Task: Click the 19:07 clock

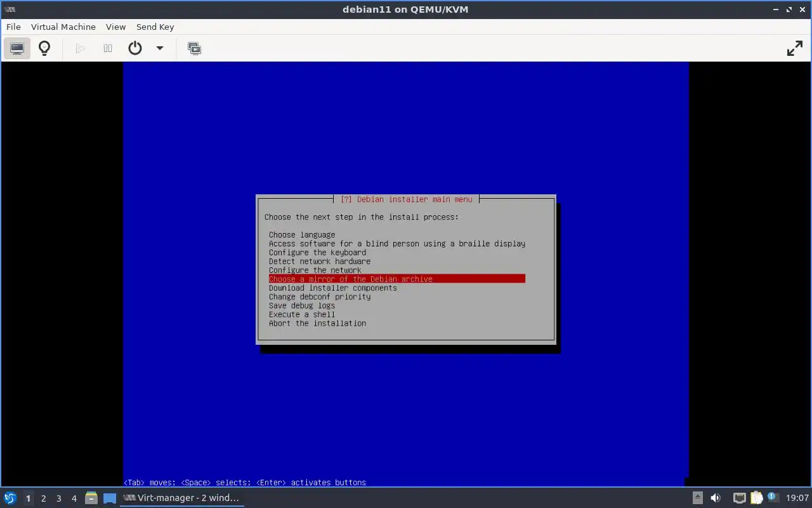Action: 797,498
